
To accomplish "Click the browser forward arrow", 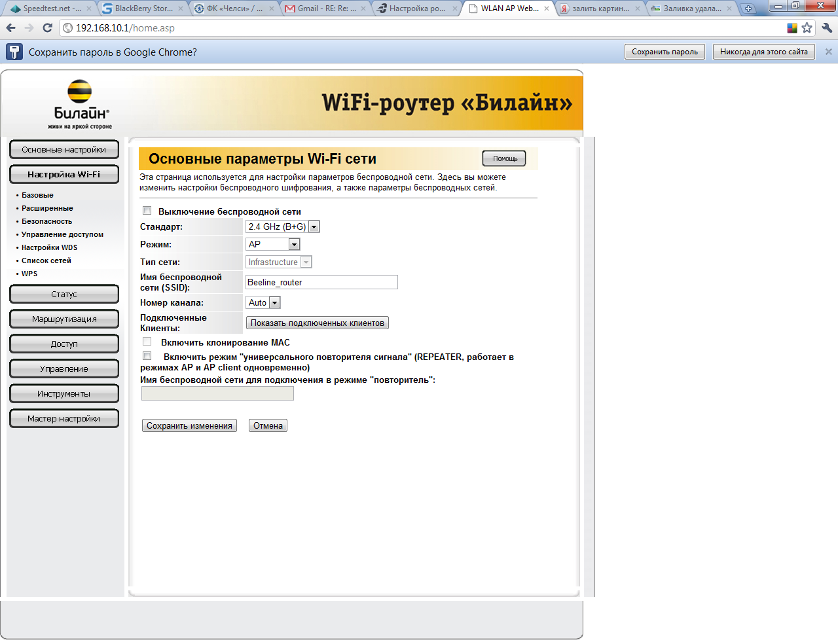I will [29, 28].
